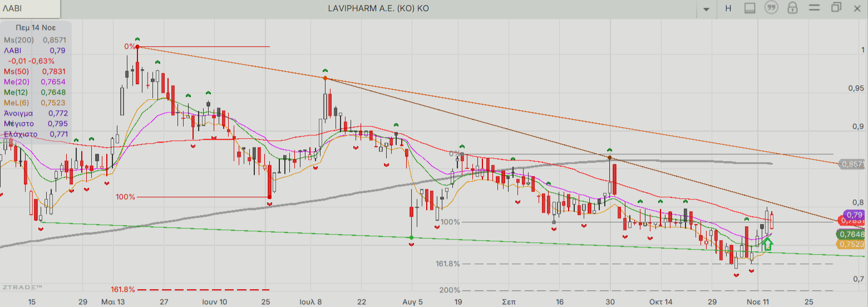Click the Ιουν 10 date on the time axis
Viewport: 868px width, 307px height.
tap(215, 301)
